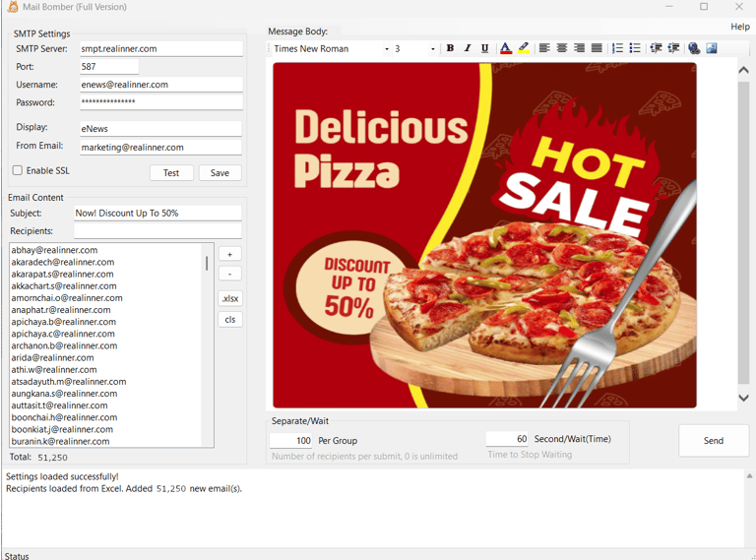Image resolution: width=756 pixels, height=560 pixels.
Task: Click the Username field
Action: tap(161, 85)
